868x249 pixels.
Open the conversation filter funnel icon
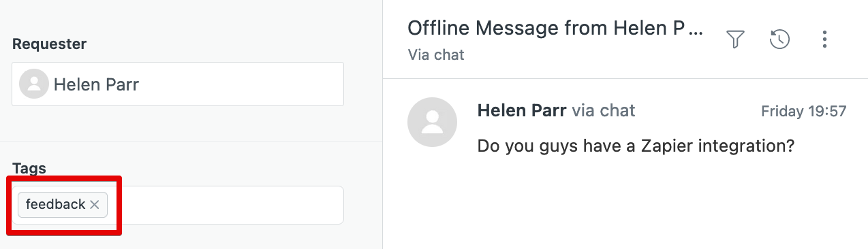pos(734,39)
